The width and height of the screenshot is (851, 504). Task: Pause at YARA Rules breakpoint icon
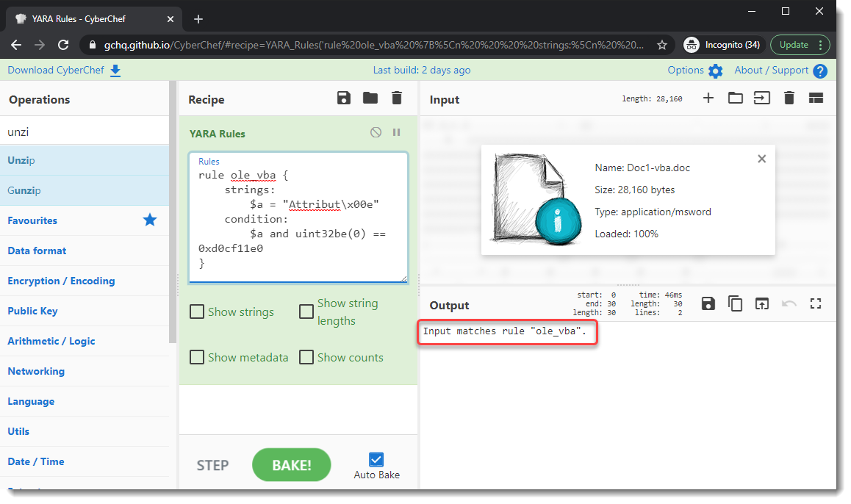tap(397, 133)
